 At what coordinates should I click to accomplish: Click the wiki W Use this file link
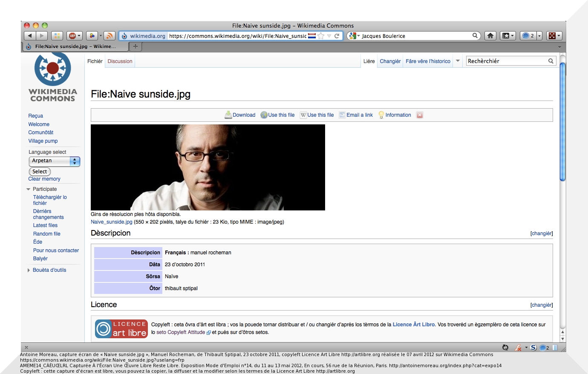point(317,115)
